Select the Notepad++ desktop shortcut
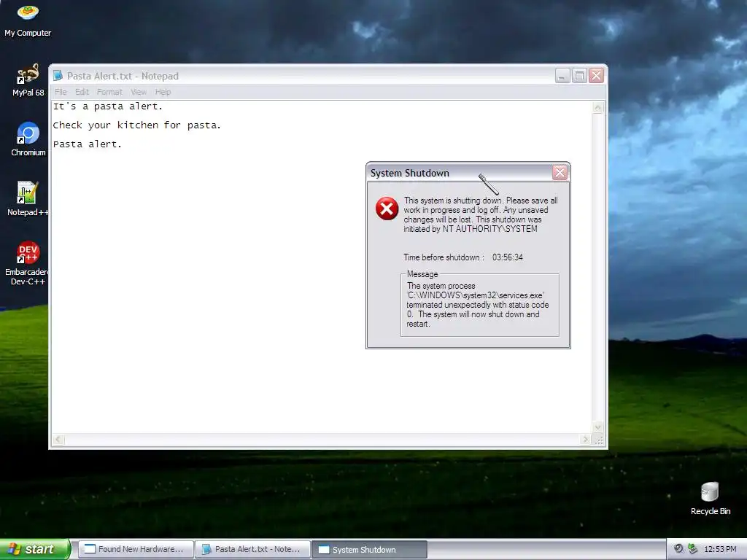The image size is (747, 560). coord(28,199)
